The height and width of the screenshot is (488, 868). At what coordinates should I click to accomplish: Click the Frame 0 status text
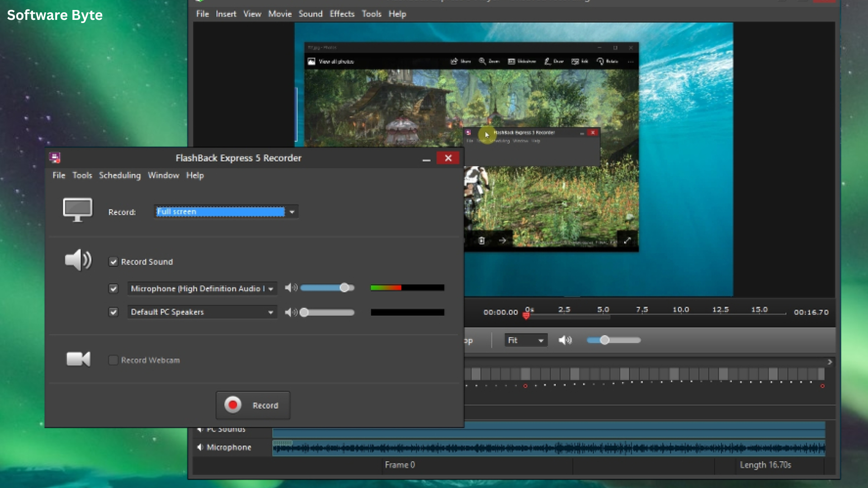[400, 465]
